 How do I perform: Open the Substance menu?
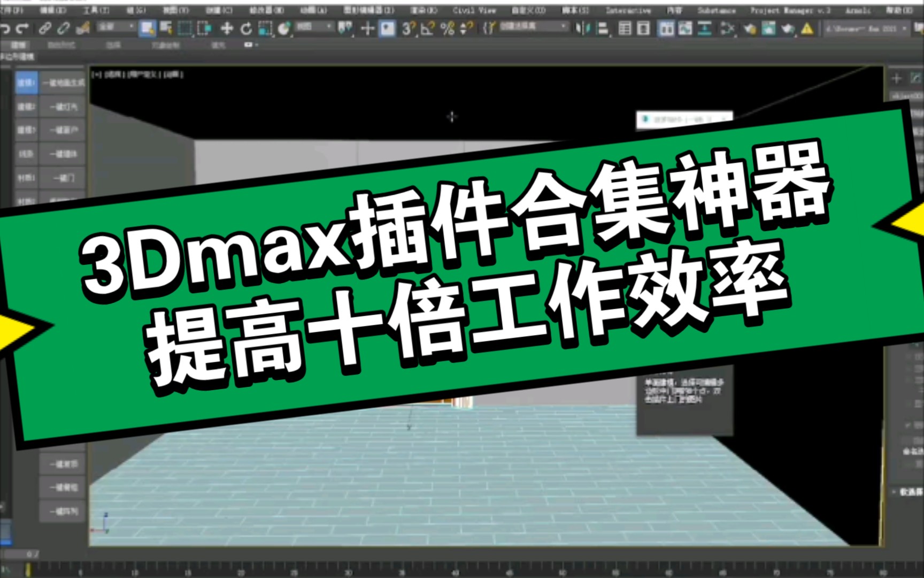click(717, 10)
